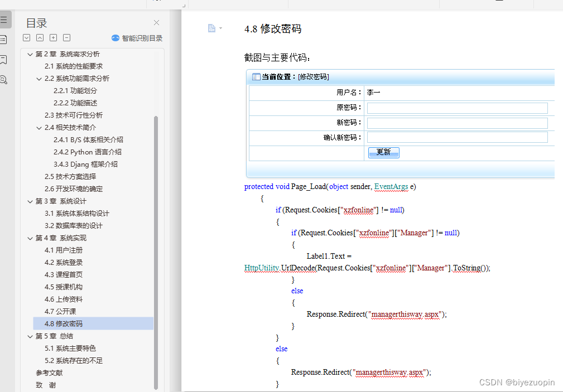Click the plus icon to promote outline level
This screenshot has height=392, width=563.
(x=53, y=38)
